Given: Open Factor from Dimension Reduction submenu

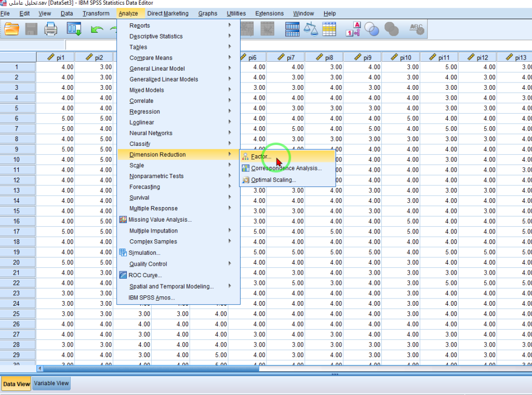Looking at the screenshot, I should click(x=261, y=157).
